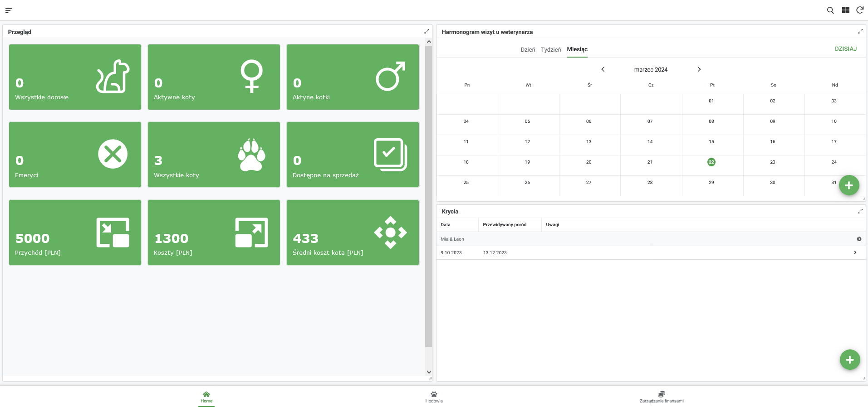Image resolution: width=868 pixels, height=407 pixels.
Task: Open the hamburger menu icon
Action: click(9, 10)
